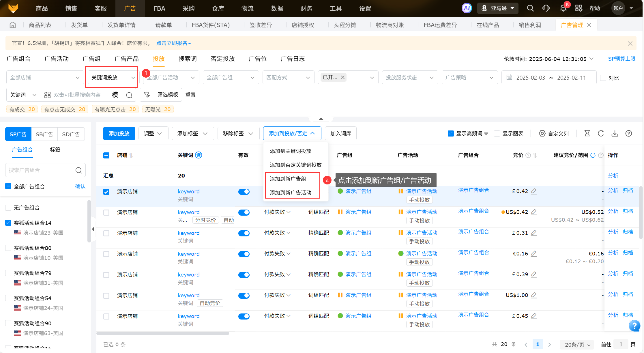Enable the 显示图表 checkbox
The width and height of the screenshot is (644, 353).
[497, 133]
